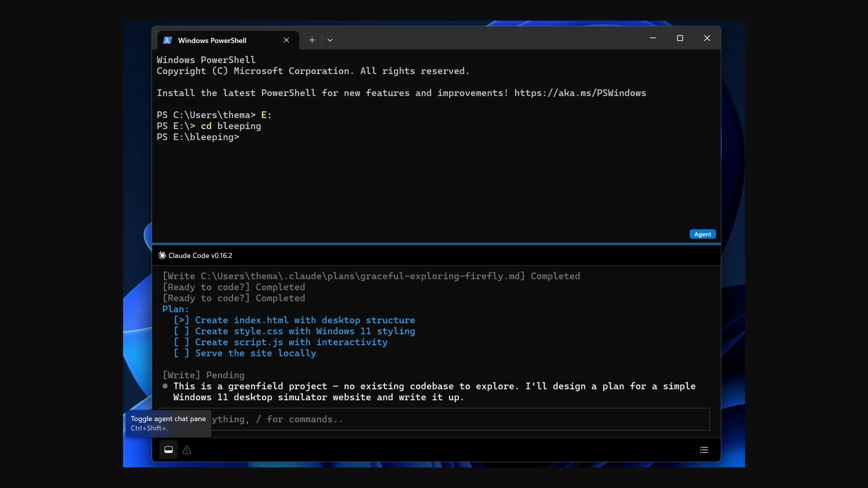
Task: Click the blue Agent badge
Action: click(x=703, y=234)
